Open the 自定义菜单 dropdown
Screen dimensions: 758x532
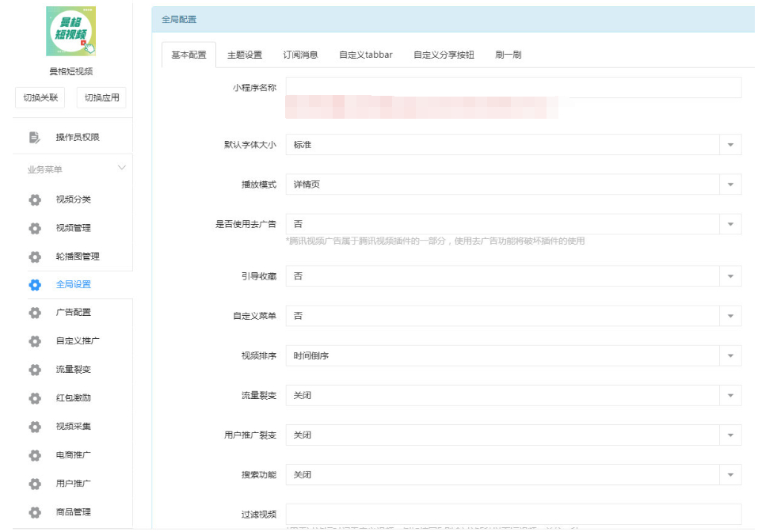click(x=513, y=316)
